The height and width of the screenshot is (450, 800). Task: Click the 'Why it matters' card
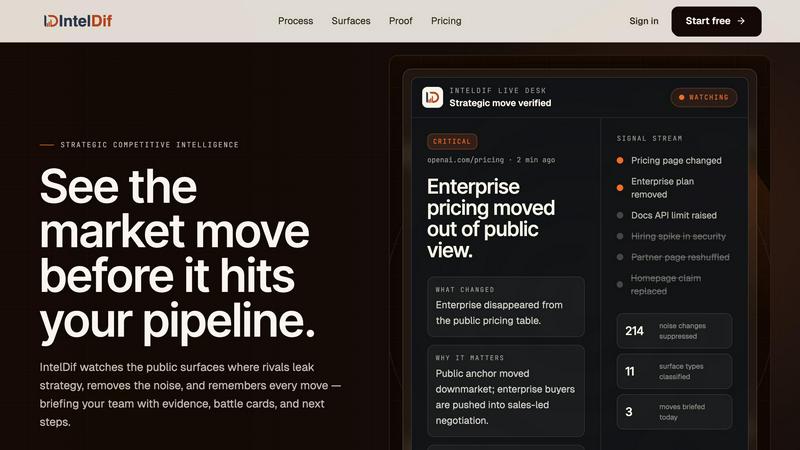506,391
